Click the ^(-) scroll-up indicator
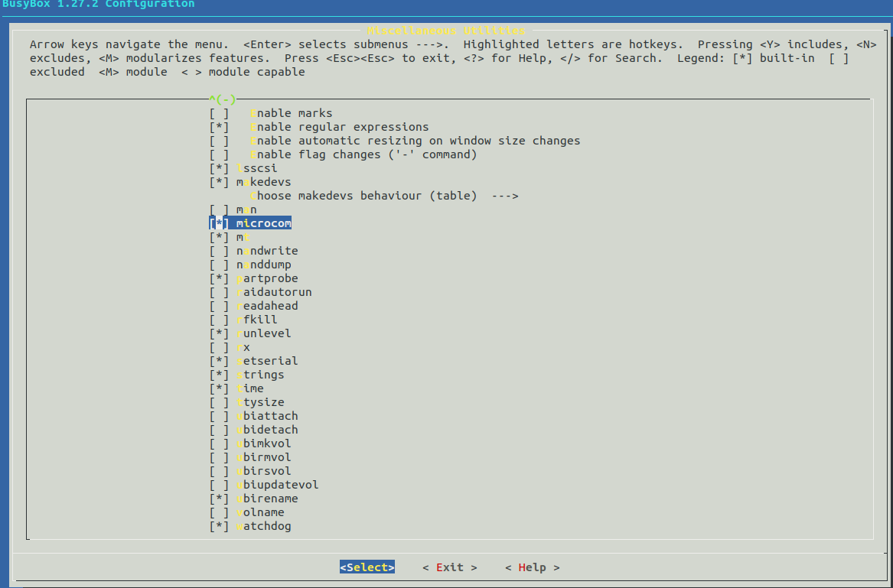The height and width of the screenshot is (588, 893). point(223,99)
